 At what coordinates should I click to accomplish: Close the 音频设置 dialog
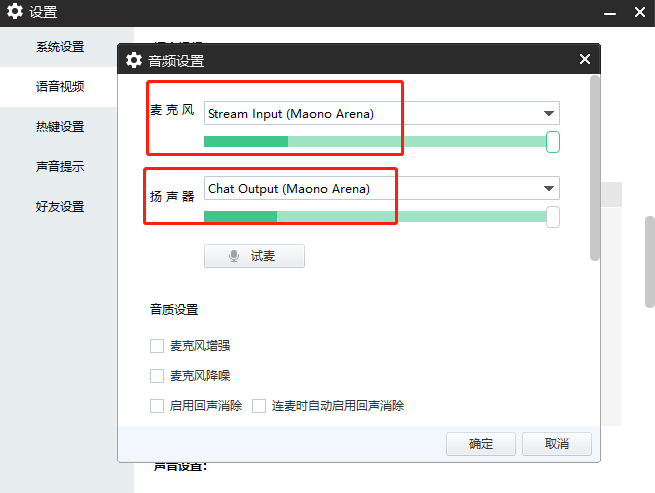(x=585, y=60)
